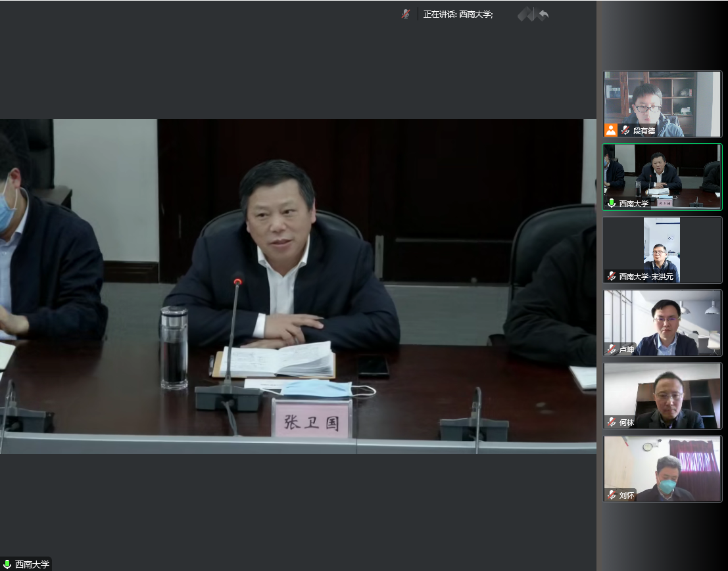Click the diamond-shaped icon left of the return arrow
This screenshot has width=728, height=571.
point(525,14)
